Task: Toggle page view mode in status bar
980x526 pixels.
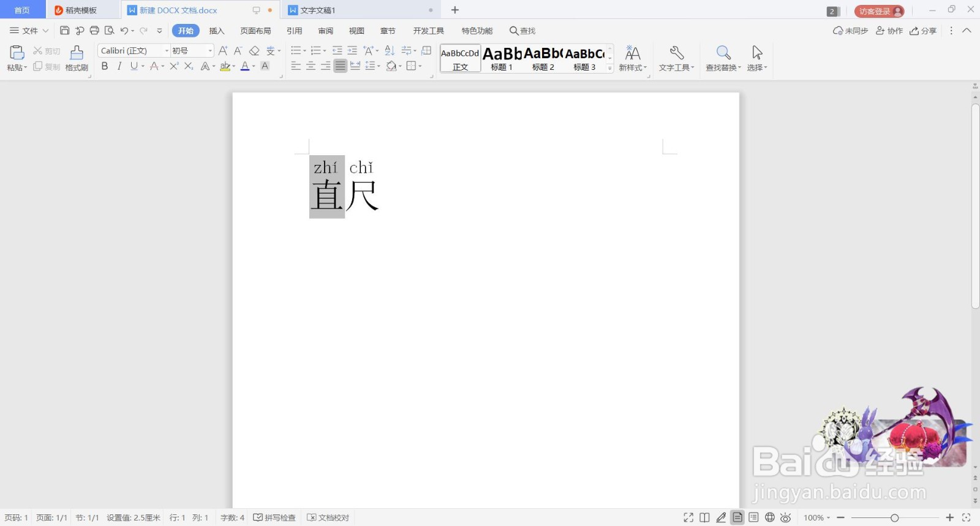Action: (x=737, y=518)
